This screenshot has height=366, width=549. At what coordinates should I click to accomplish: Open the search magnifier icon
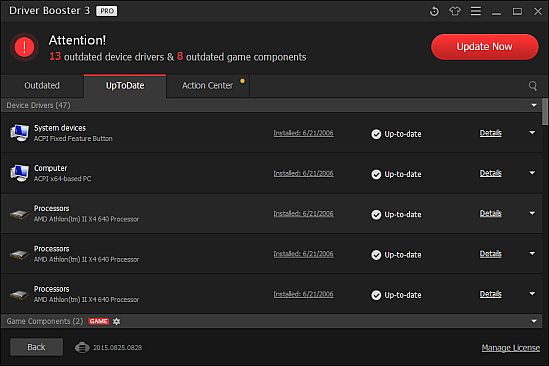click(x=533, y=86)
